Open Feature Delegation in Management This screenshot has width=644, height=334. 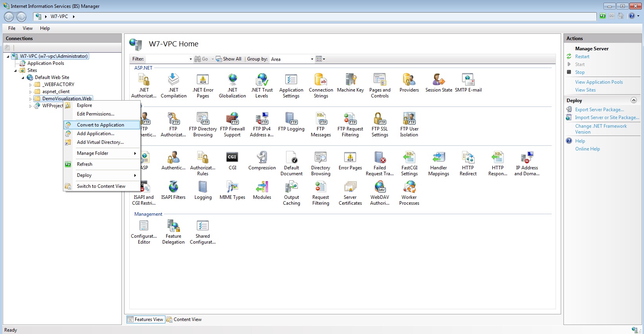coord(173,232)
